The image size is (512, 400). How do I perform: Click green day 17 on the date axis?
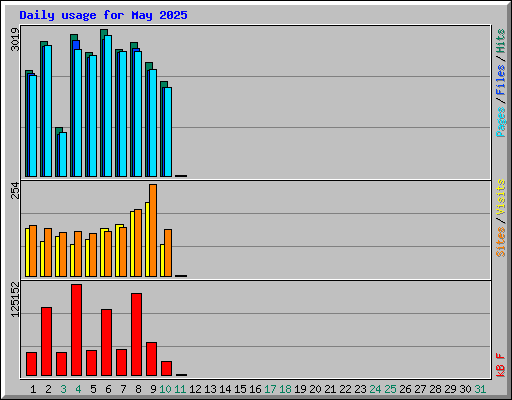coord(270,389)
